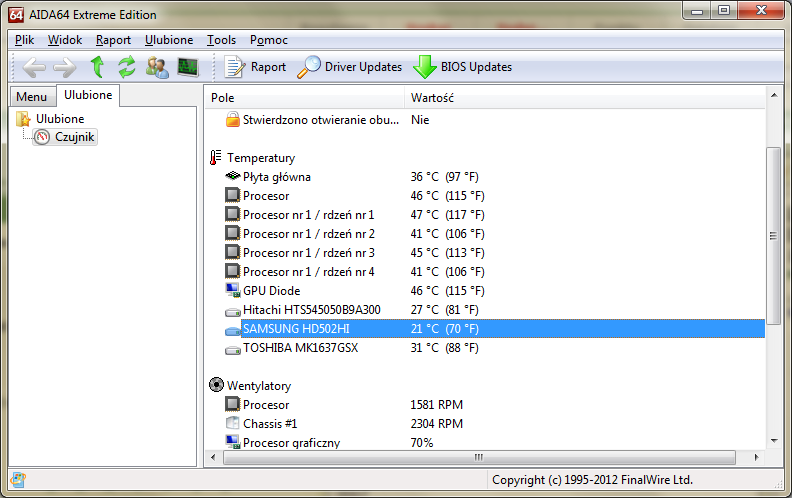Click the Raport toolbar button

coord(255,67)
